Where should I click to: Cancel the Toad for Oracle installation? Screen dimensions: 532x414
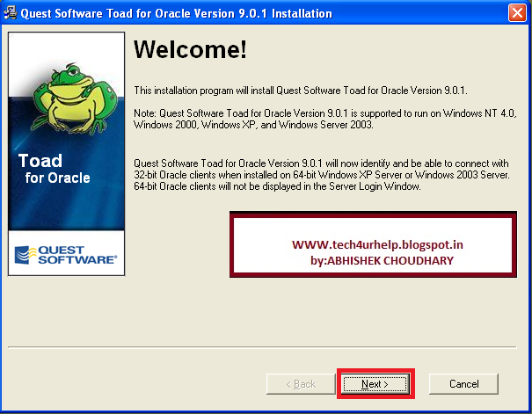[463, 384]
